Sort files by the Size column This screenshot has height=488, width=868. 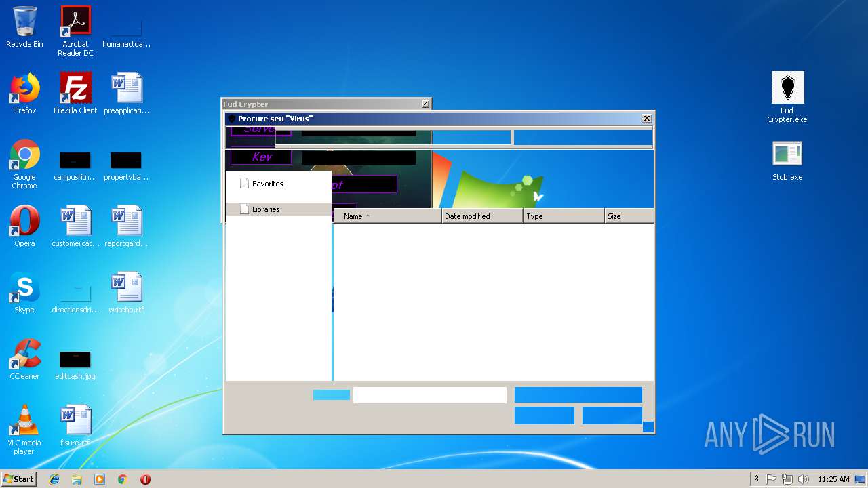click(x=629, y=216)
